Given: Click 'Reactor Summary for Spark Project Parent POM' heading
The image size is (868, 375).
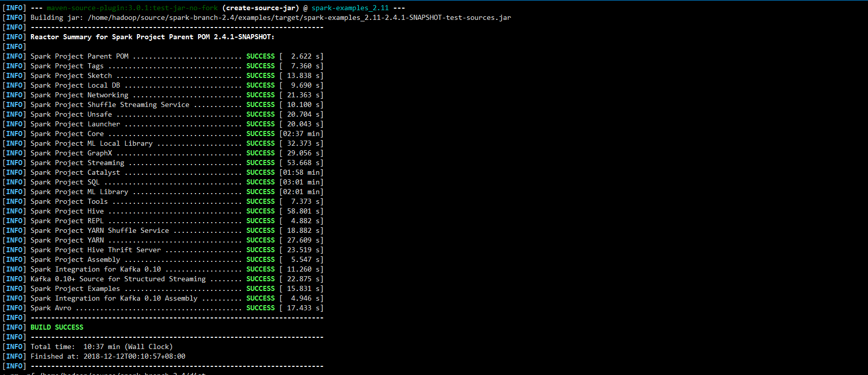Looking at the screenshot, I should (152, 37).
